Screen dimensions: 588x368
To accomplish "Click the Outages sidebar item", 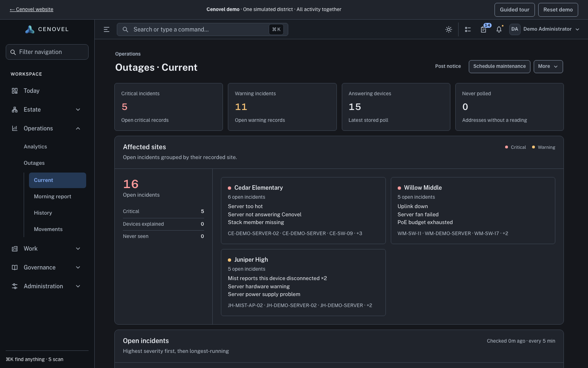I will point(34,163).
